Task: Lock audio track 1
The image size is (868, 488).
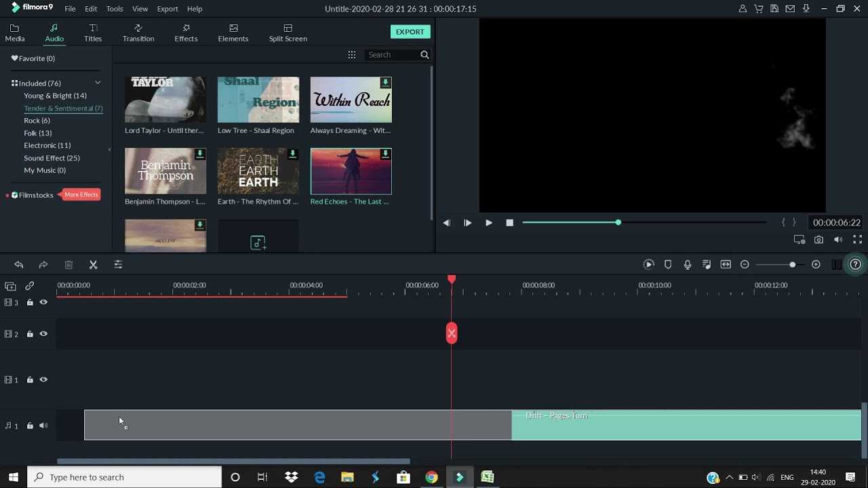Action: (30, 426)
